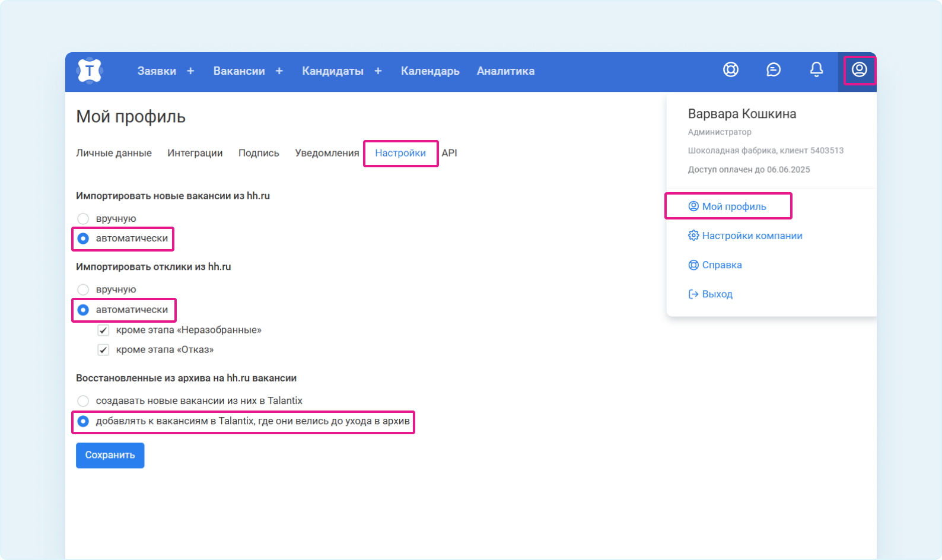The width and height of the screenshot is (942, 560).
Task: Select автоматически for importing responses
Action: click(x=83, y=310)
